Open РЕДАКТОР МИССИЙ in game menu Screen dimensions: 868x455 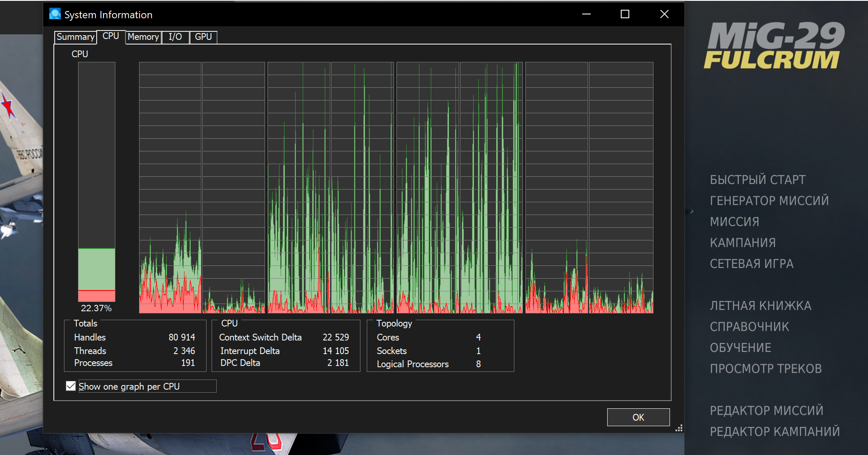pyautogui.click(x=767, y=410)
